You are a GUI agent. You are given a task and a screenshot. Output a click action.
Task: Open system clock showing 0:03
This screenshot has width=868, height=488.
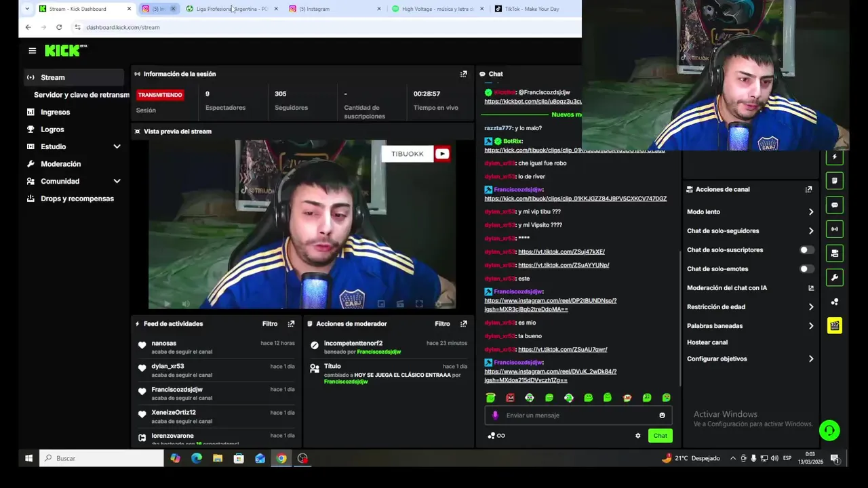[810, 458]
